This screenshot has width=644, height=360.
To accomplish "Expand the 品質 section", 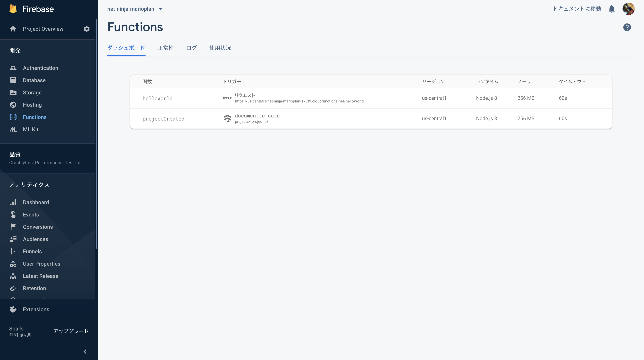I will [x=48, y=158].
